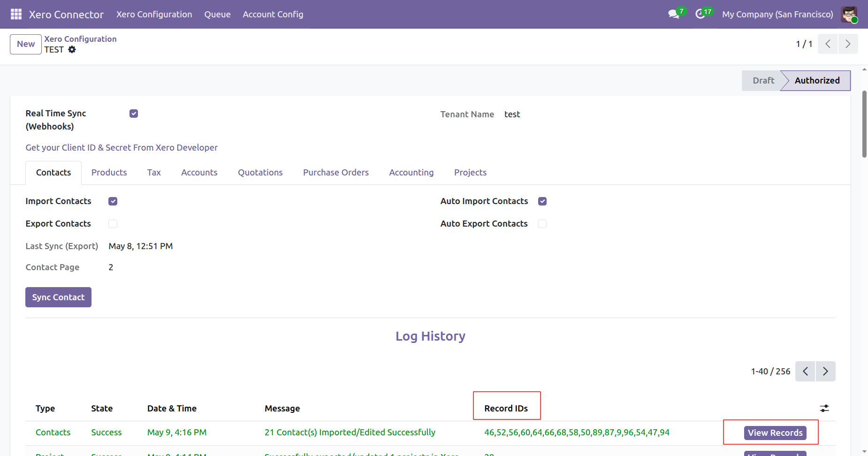This screenshot has width=868, height=456.
Task: Toggle Real Time Sync (Webhooks) checkbox
Action: pyautogui.click(x=134, y=114)
